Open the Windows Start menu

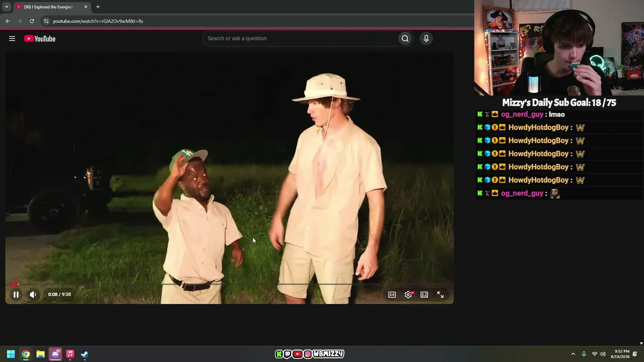click(x=11, y=354)
